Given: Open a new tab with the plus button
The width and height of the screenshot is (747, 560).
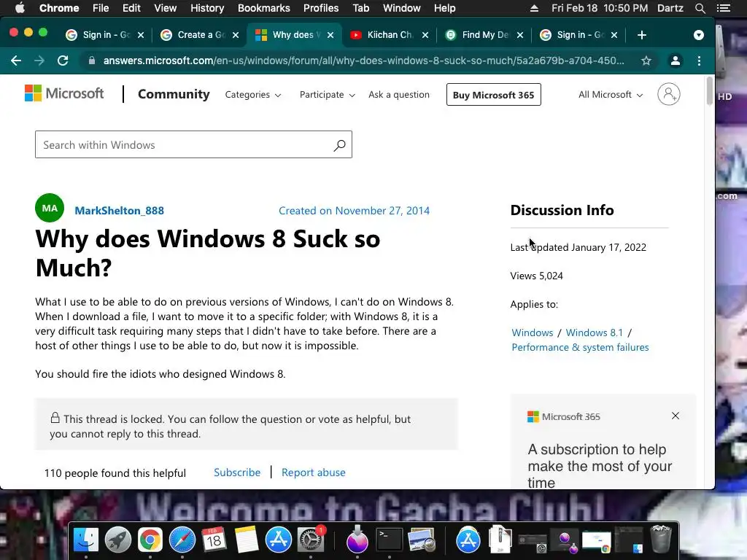Looking at the screenshot, I should tap(642, 35).
